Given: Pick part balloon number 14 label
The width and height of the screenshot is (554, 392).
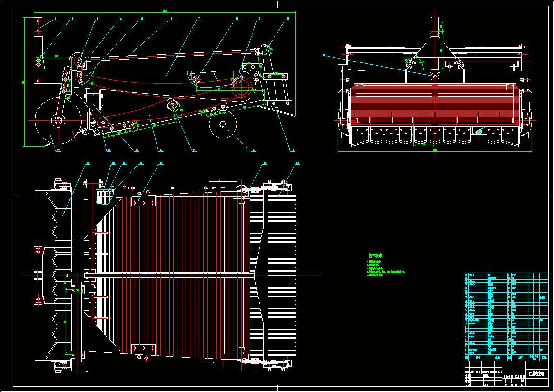Looking at the screenshot, I should tap(161, 151).
